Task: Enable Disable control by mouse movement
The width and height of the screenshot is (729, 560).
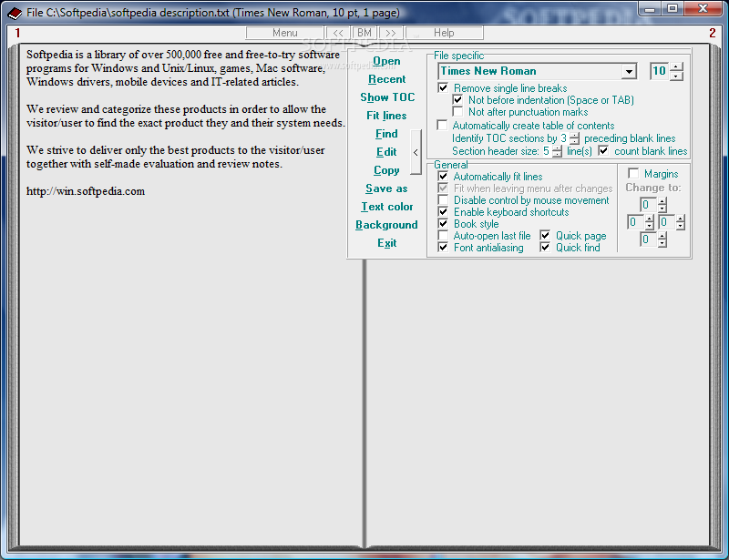Action: coord(443,200)
